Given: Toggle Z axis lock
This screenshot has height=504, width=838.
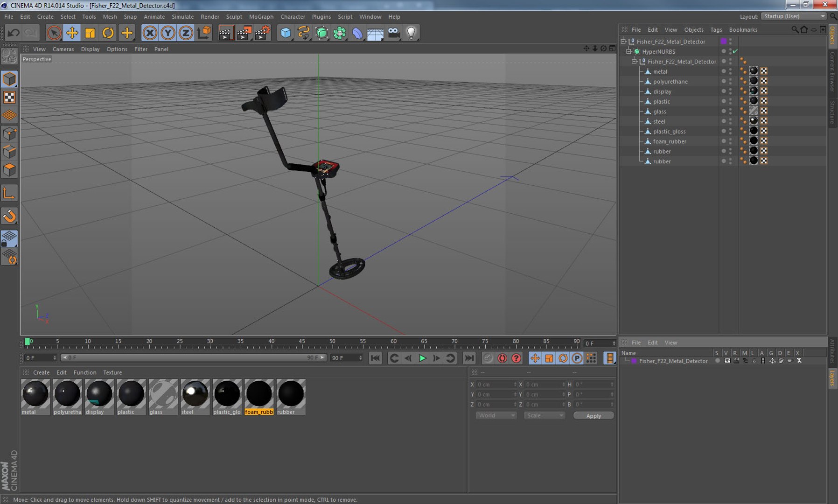Looking at the screenshot, I should click(x=186, y=33).
